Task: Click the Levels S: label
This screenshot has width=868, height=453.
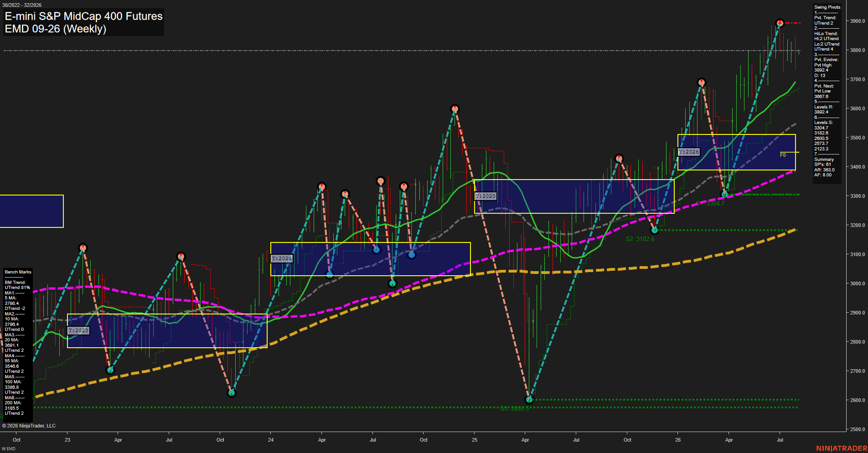Action: (823, 123)
